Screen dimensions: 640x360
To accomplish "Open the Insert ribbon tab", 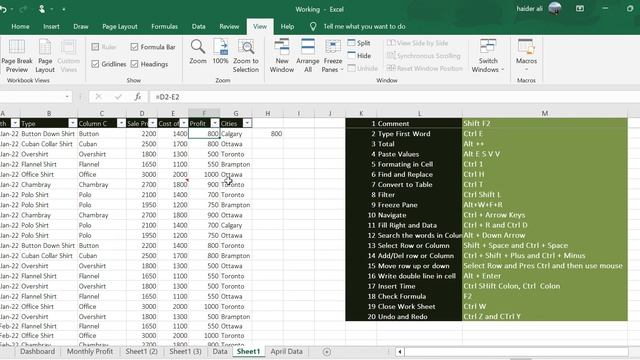I will 51,27.
